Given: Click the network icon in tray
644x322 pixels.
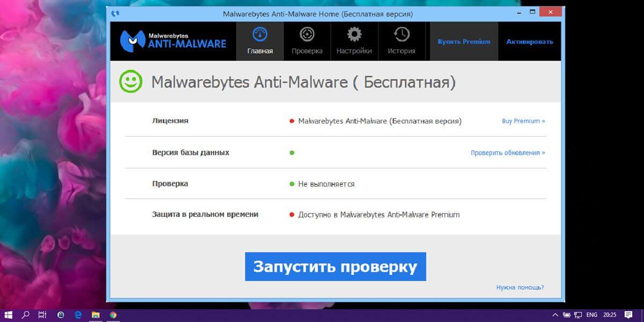Looking at the screenshot, I should point(578,315).
